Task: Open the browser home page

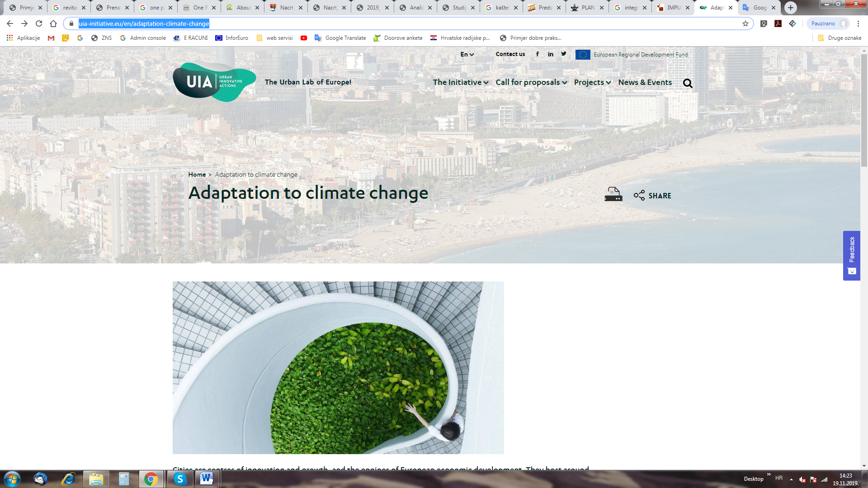Action: [53, 23]
